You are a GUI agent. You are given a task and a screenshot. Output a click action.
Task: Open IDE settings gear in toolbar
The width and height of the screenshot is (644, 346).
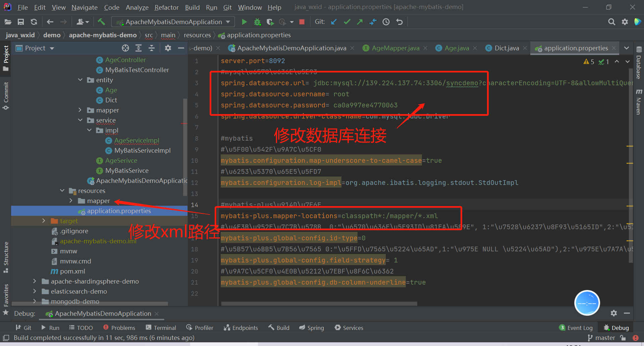point(625,22)
